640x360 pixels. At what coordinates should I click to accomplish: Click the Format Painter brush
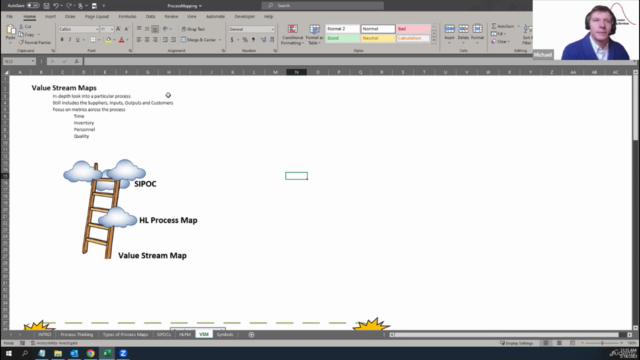tap(22, 42)
